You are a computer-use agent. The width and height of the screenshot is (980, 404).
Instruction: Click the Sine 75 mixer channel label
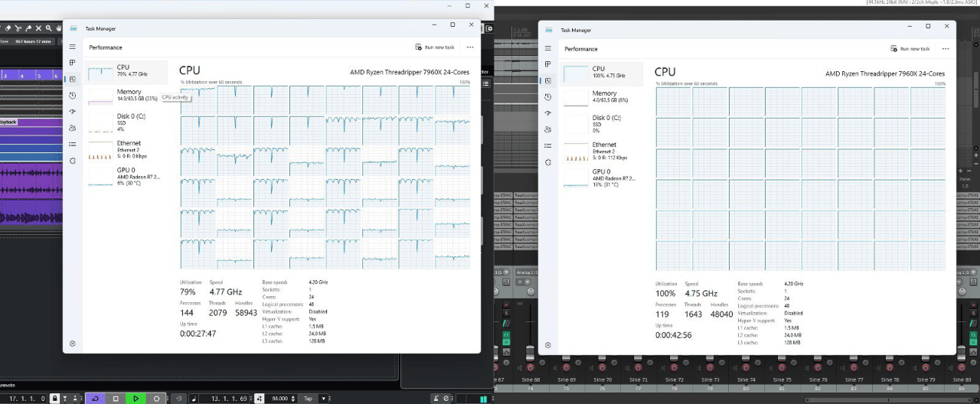pos(782,380)
